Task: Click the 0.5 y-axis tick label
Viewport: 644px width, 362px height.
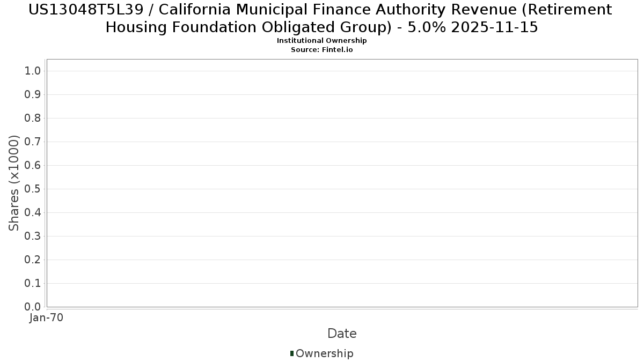Action: pyautogui.click(x=33, y=189)
